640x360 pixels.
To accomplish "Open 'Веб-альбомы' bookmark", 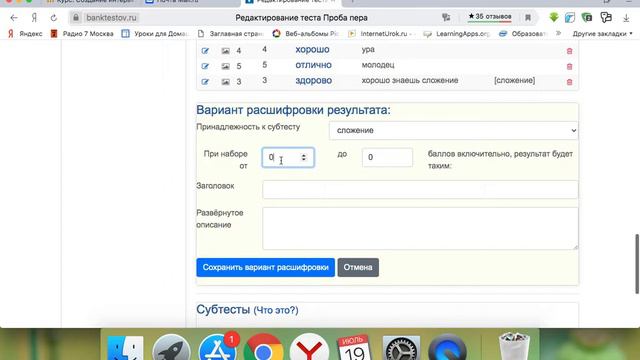I will (306, 34).
